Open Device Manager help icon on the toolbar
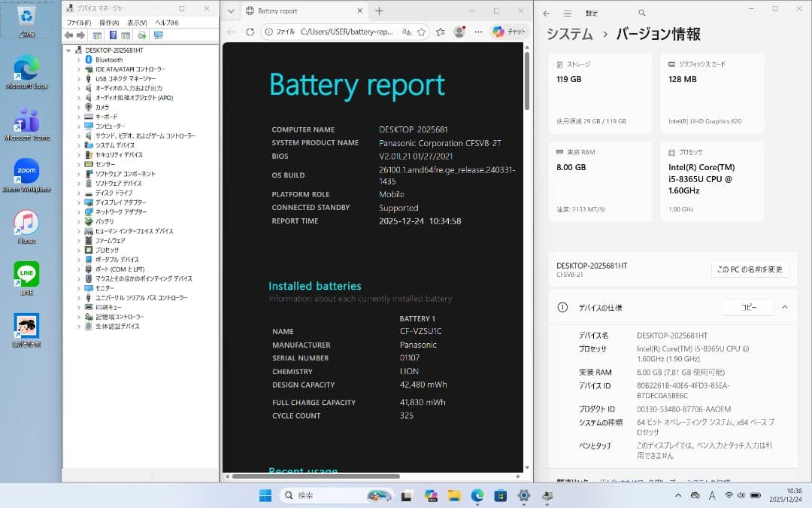Screen dimensions: 812x508 pyautogui.click(x=114, y=35)
